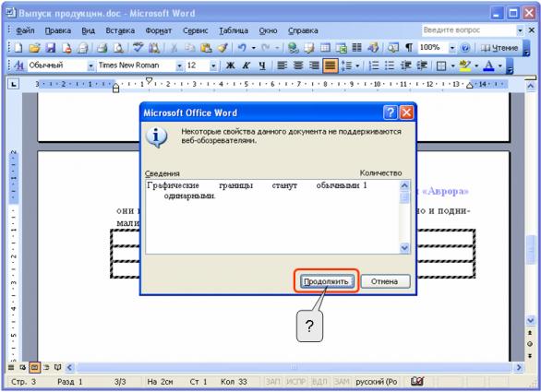Click the Отмена button
Image resolution: width=541 pixels, height=392 pixels.
coord(385,281)
